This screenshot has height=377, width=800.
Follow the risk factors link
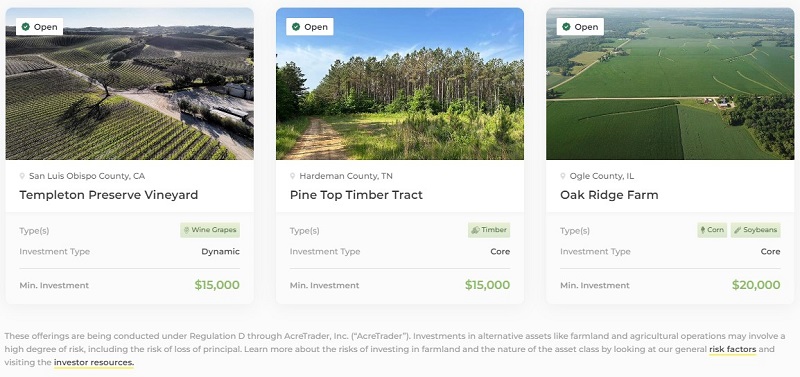(733, 349)
